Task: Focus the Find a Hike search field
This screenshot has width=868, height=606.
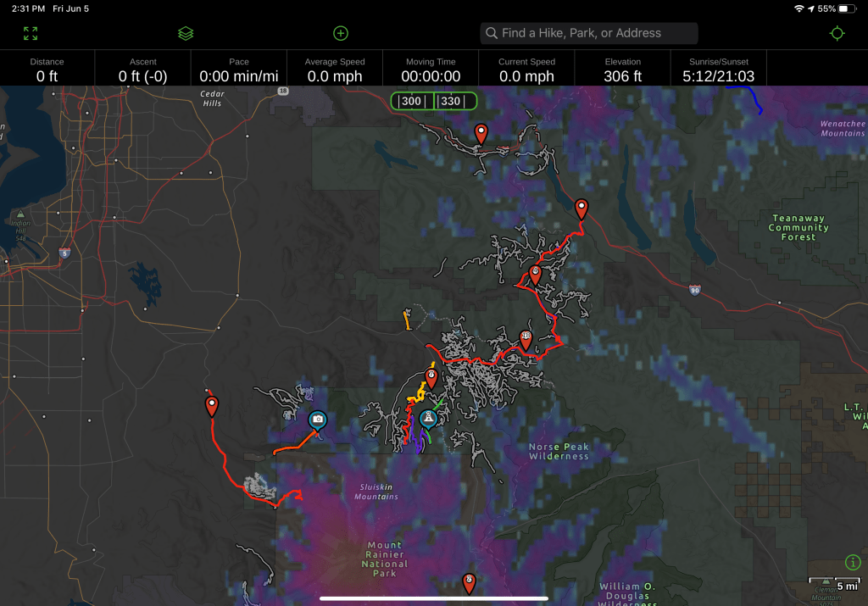Action: click(x=589, y=33)
